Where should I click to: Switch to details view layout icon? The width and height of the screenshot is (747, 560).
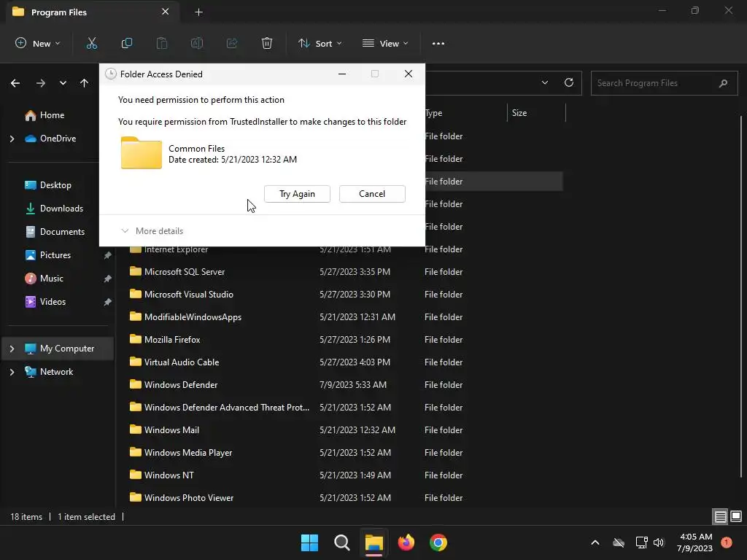click(x=720, y=516)
